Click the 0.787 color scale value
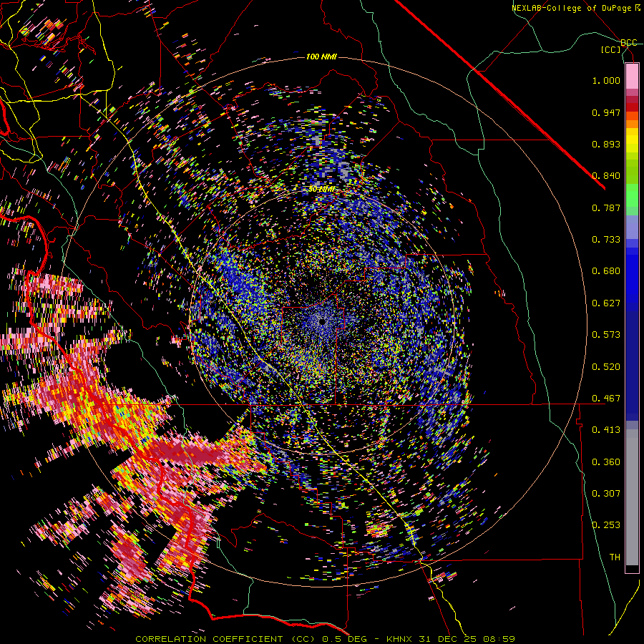Image resolution: width=644 pixels, height=644 pixels. click(x=606, y=208)
